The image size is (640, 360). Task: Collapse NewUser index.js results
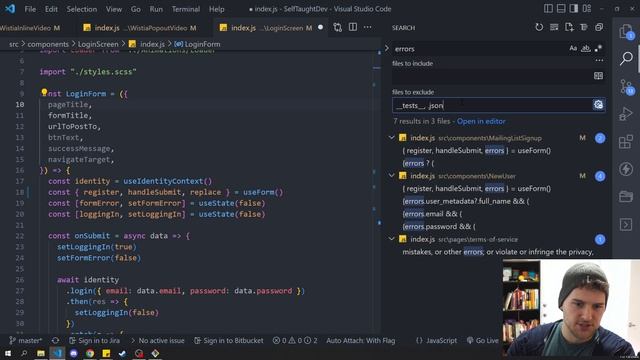coord(391,176)
